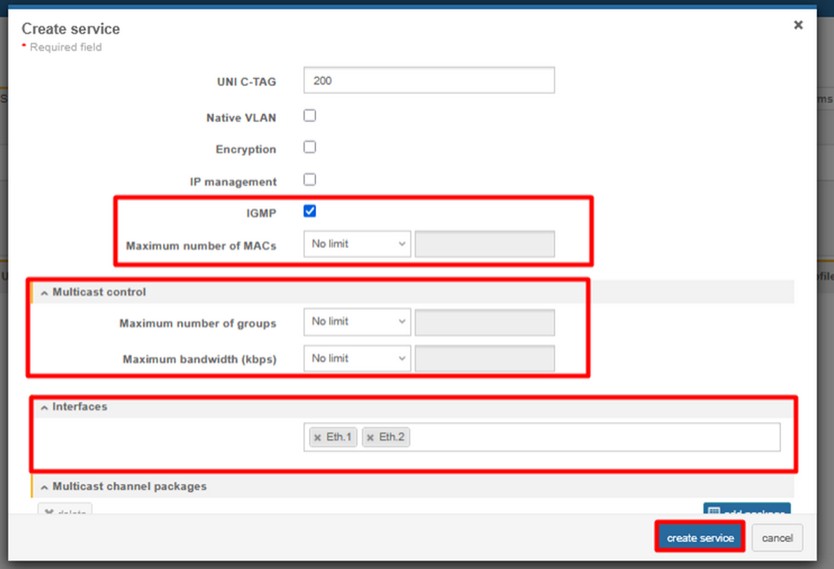The width and height of the screenshot is (834, 569).
Task: Open Maximum bandwidth (kbps) dropdown
Action: (357, 358)
